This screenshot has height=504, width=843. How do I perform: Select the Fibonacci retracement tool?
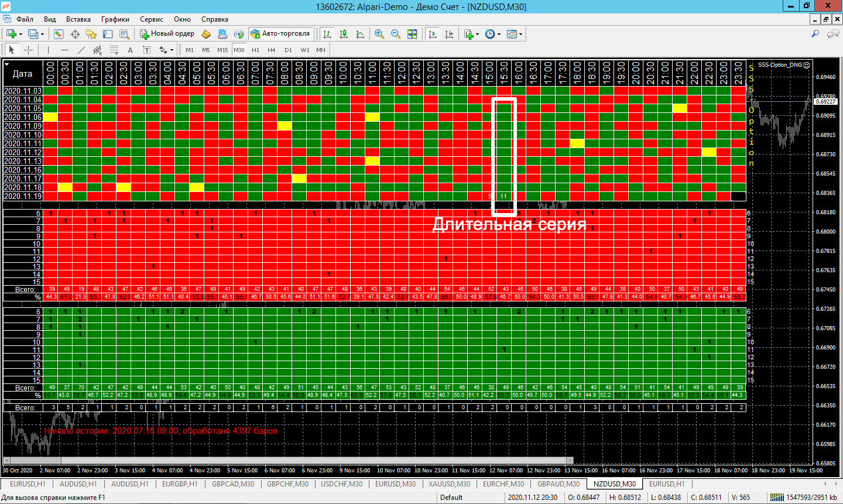(x=114, y=50)
